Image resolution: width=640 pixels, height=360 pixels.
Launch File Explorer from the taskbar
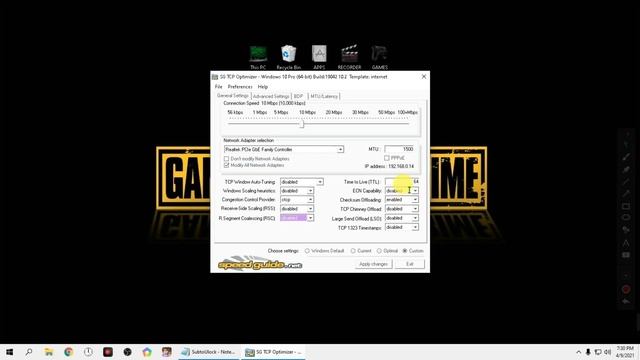click(x=49, y=352)
